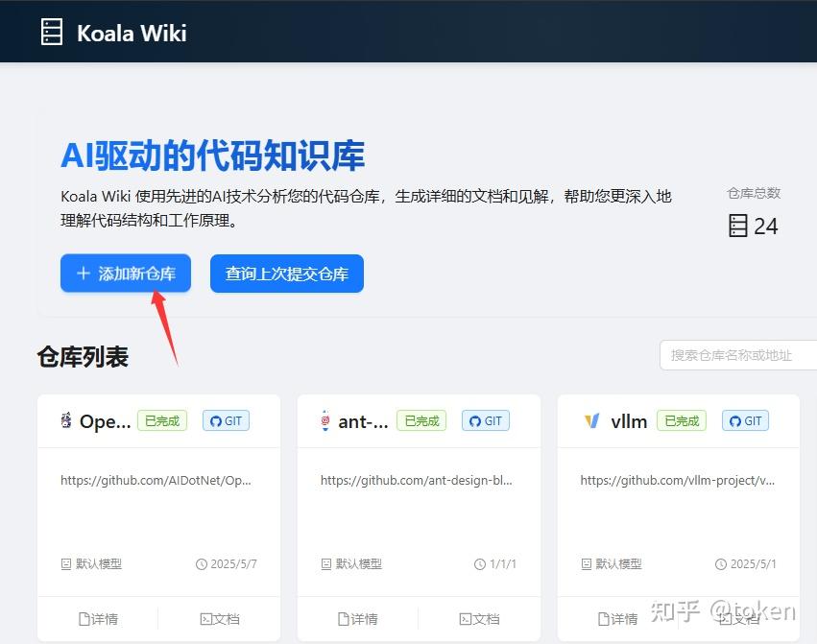817x644 pixels.
Task: Click the 已完成 badge on the ant-design card
Action: [421, 420]
